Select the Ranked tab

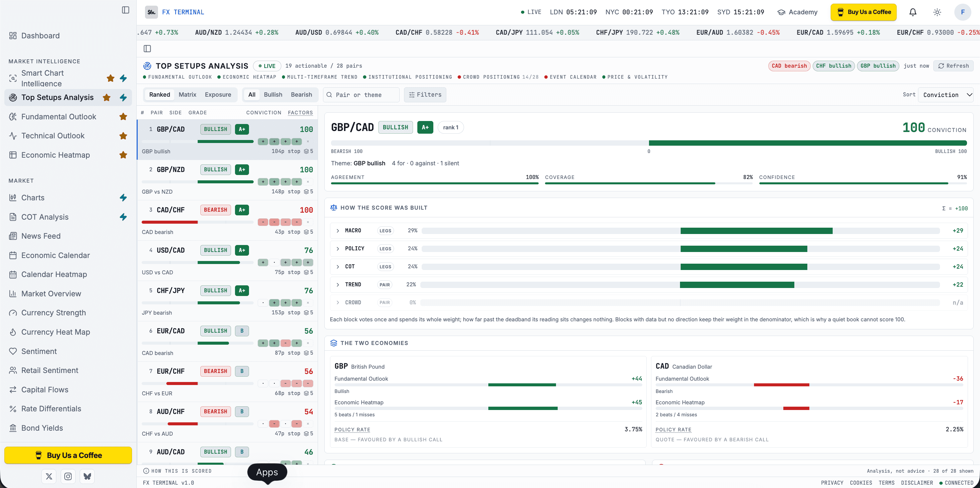pyautogui.click(x=159, y=95)
